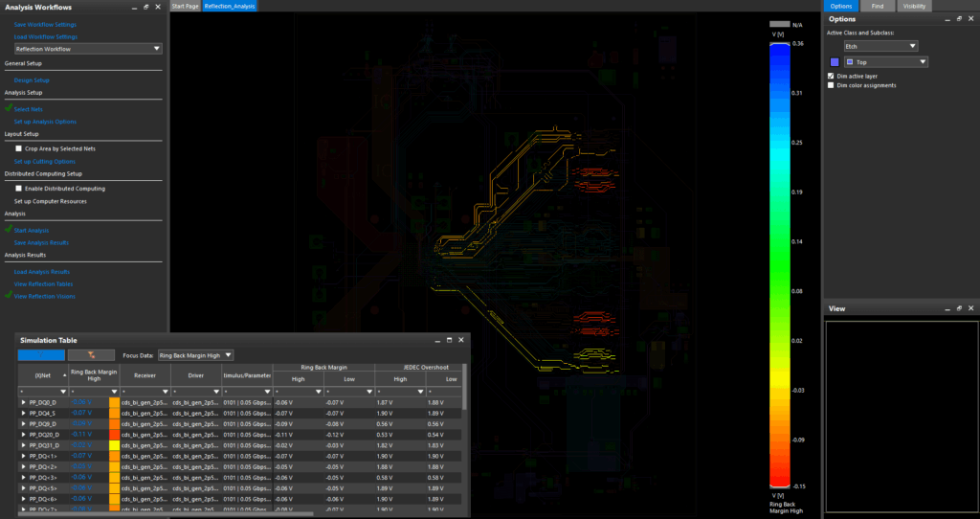
Task: Open the Etch class dropdown
Action: (x=880, y=46)
